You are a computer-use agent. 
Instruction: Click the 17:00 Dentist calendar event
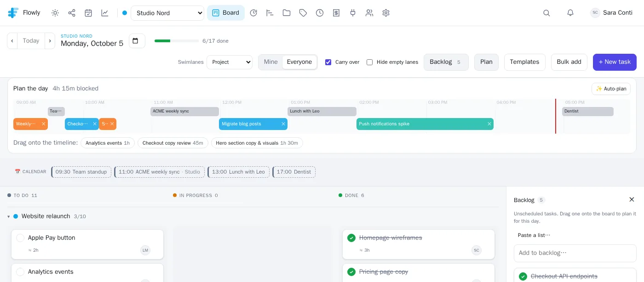(x=294, y=172)
